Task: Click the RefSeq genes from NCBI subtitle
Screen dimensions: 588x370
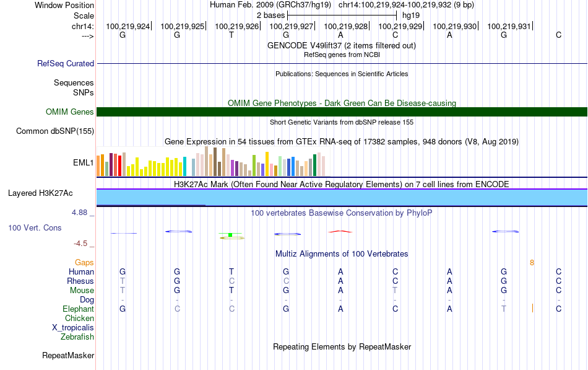Action: (x=342, y=55)
